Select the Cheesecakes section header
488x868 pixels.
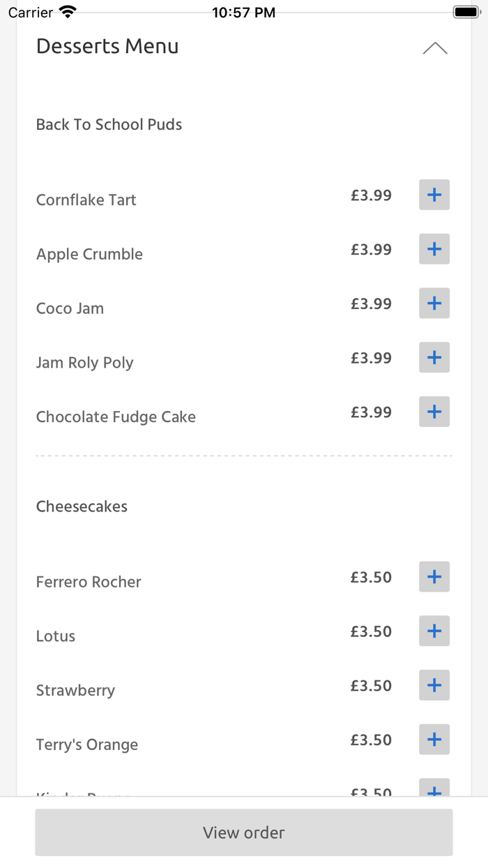click(82, 507)
